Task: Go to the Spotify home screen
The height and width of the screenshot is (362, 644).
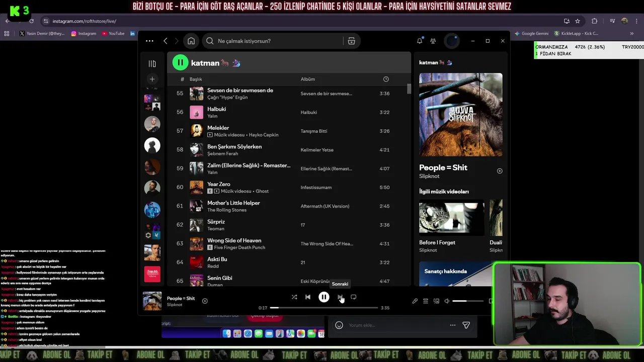Action: (x=191, y=41)
